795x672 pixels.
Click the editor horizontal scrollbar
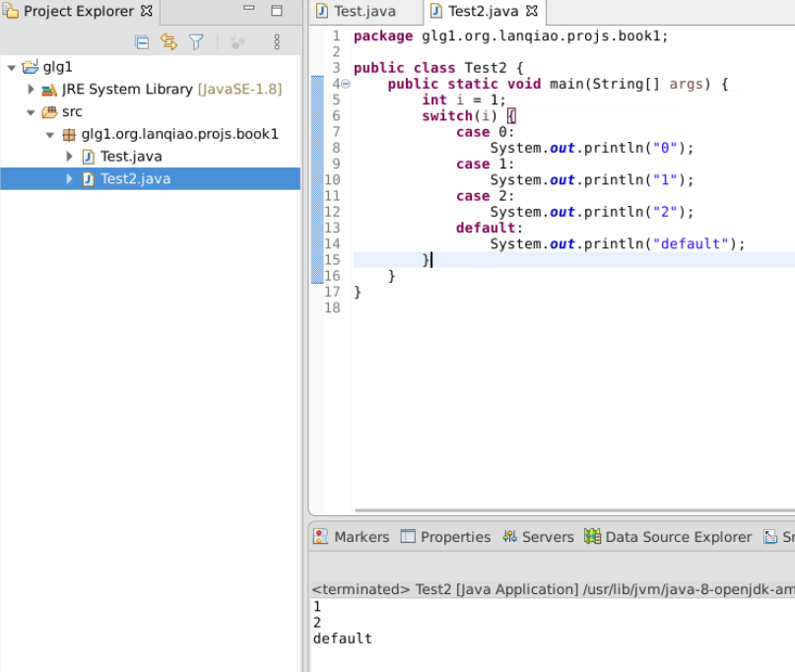pos(575,510)
